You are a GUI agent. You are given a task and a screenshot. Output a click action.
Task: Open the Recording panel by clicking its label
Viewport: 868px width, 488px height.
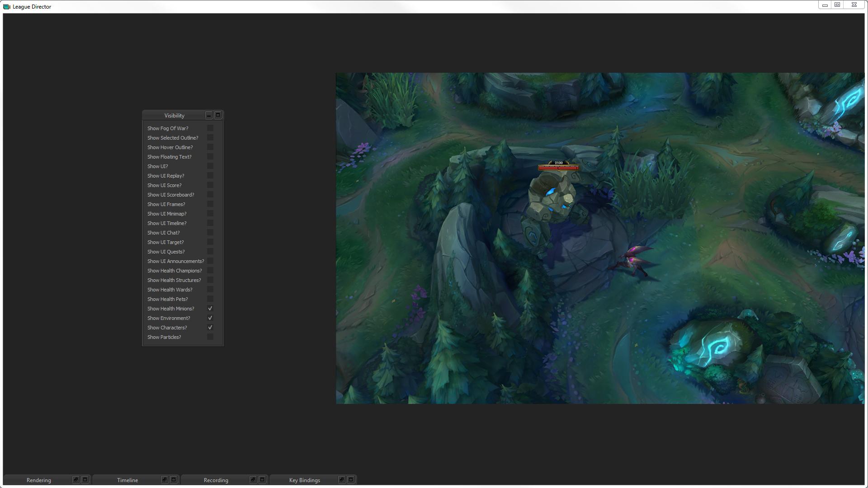point(216,480)
